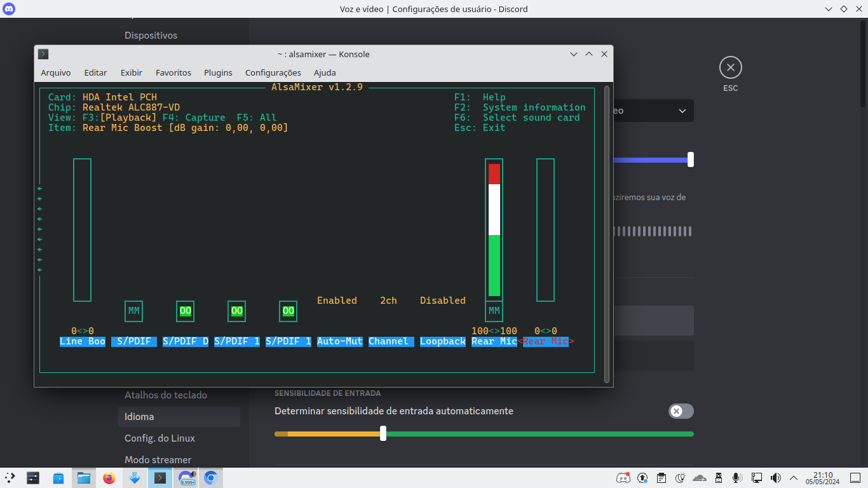Click the selected Rear Mic Boost level bar
This screenshot has width=868, height=488.
[x=545, y=230]
